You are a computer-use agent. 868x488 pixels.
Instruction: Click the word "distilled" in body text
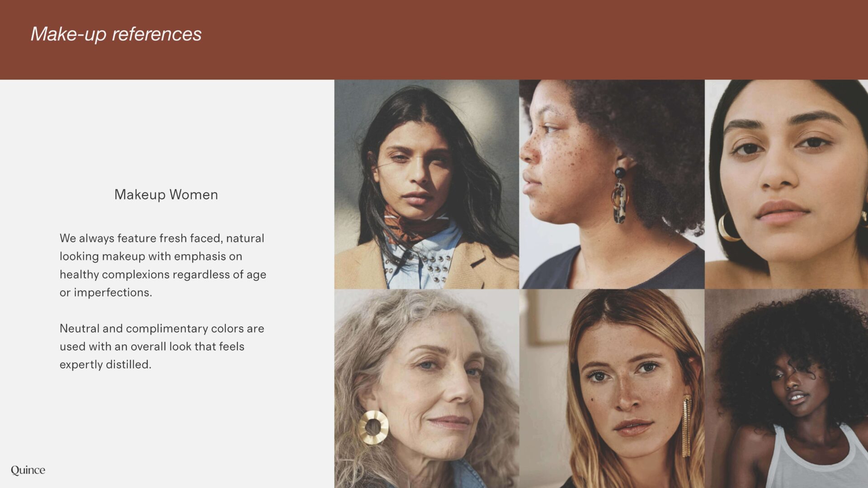(x=128, y=365)
